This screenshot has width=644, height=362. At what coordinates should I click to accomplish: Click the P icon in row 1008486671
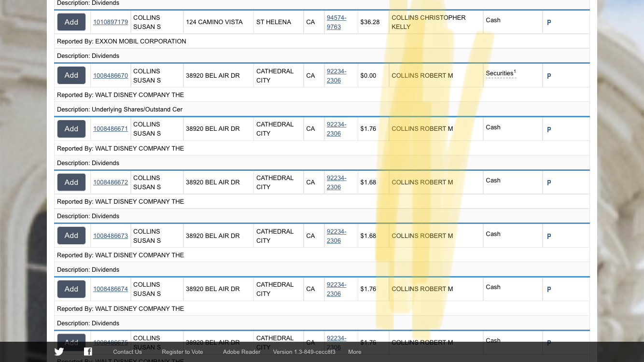(549, 129)
